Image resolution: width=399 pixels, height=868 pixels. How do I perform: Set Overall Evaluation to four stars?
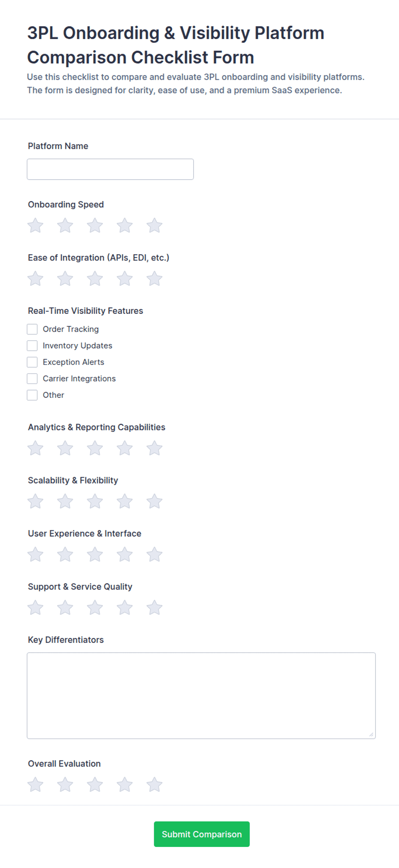pyautogui.click(x=125, y=785)
